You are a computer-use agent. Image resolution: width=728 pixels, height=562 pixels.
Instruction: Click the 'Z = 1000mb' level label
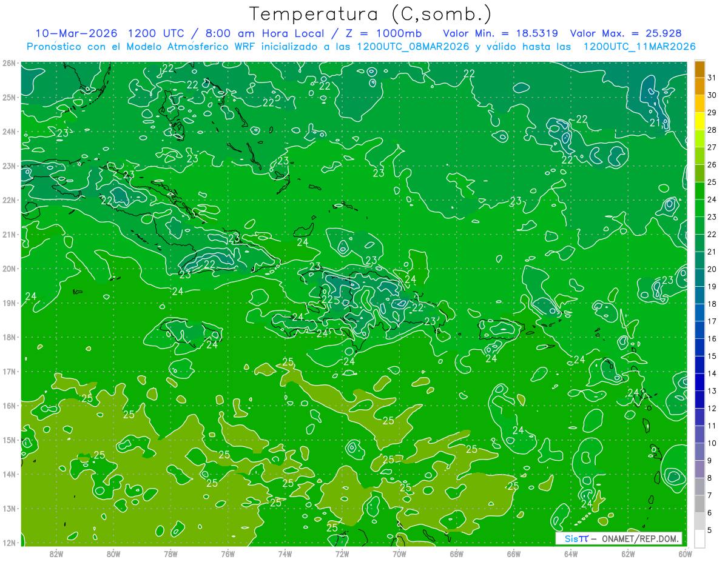[383, 33]
